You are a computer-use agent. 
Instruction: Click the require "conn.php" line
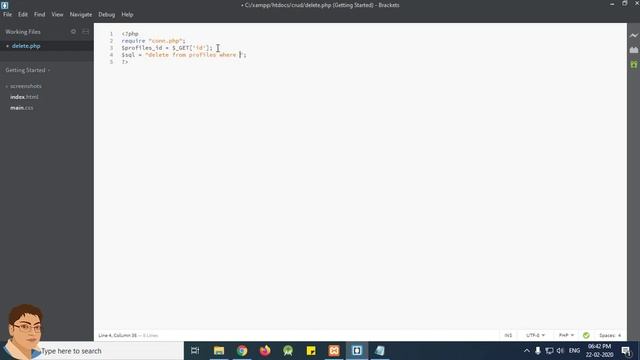(x=153, y=41)
